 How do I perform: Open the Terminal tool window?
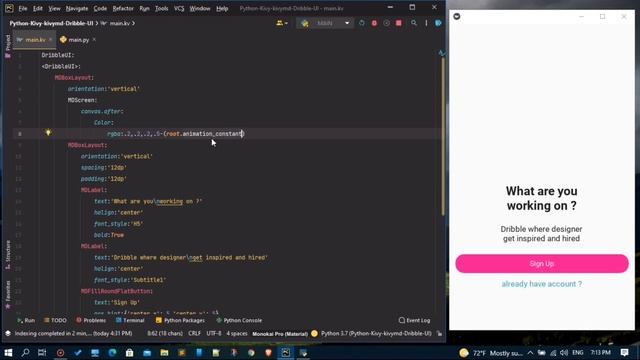click(x=130, y=320)
